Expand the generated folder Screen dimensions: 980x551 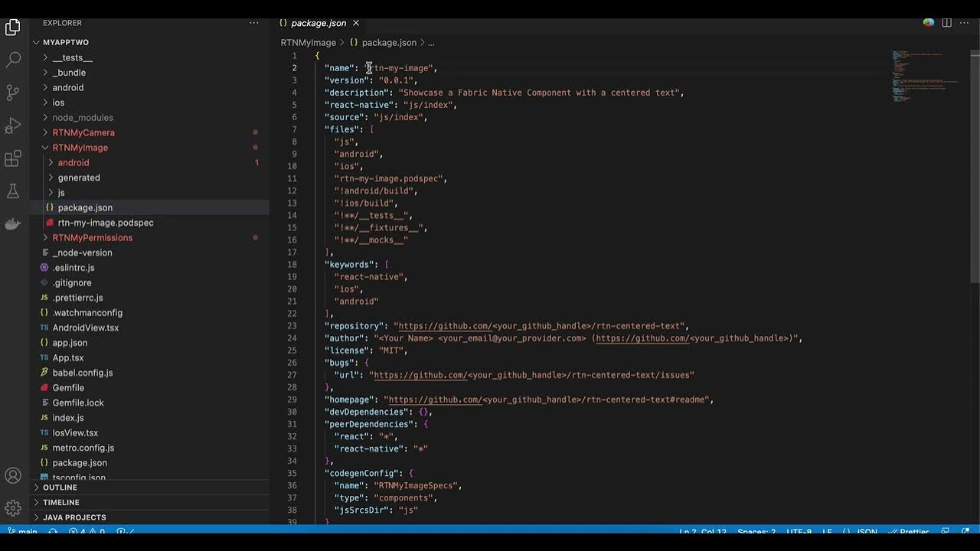pyautogui.click(x=79, y=178)
